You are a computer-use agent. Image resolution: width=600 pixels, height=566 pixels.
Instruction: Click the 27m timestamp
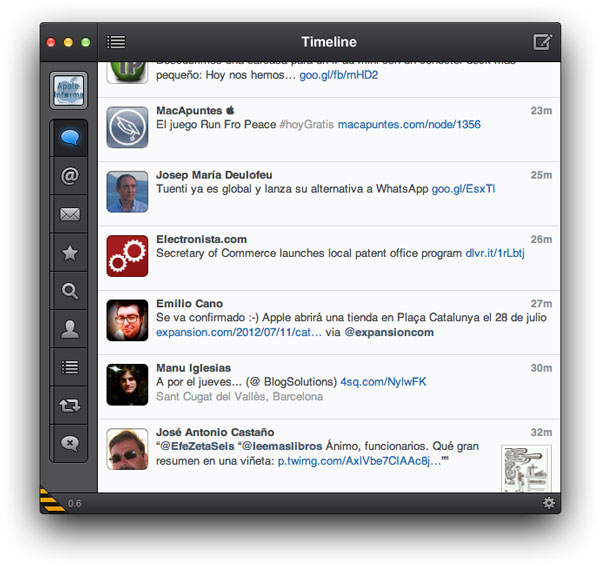click(541, 303)
